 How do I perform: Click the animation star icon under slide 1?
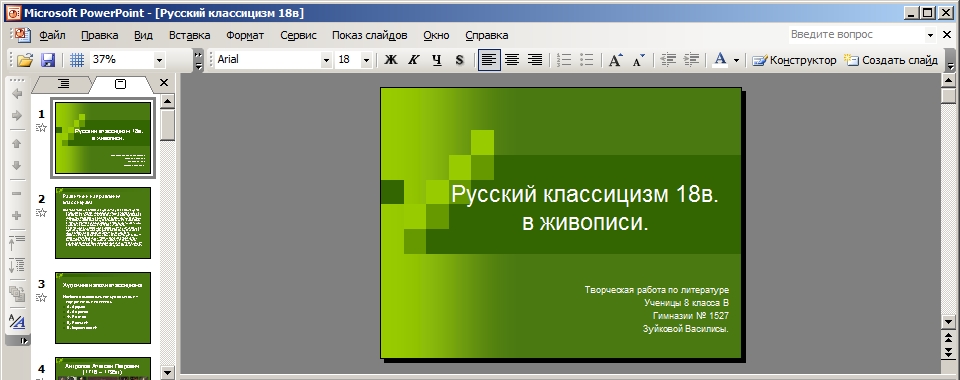42,128
